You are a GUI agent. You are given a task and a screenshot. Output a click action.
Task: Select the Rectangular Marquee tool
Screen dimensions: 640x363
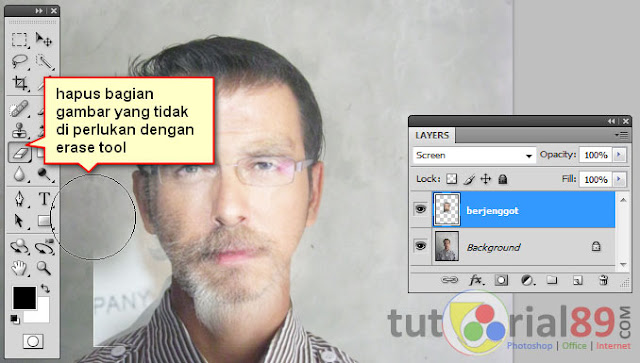pos(19,40)
